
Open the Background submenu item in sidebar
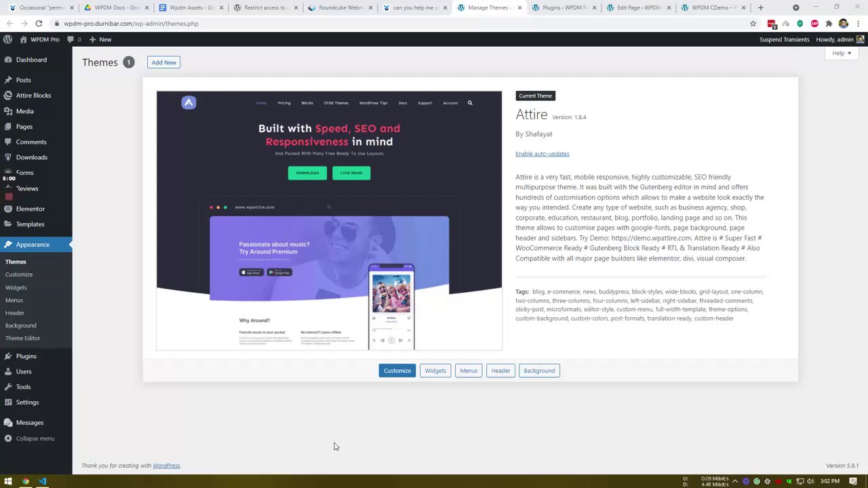pyautogui.click(x=21, y=326)
